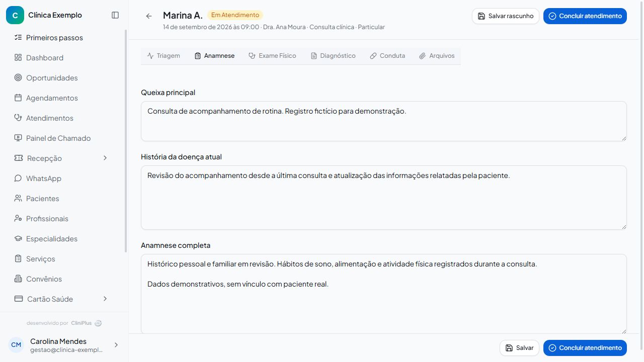The height and width of the screenshot is (362, 644).
Task: Go to the Arquivos tab
Action: point(437,56)
